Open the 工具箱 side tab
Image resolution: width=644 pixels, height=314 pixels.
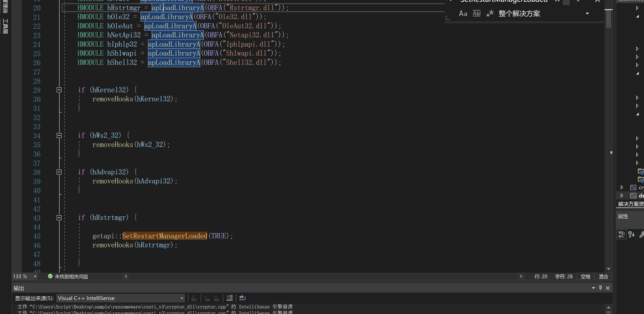point(5,26)
